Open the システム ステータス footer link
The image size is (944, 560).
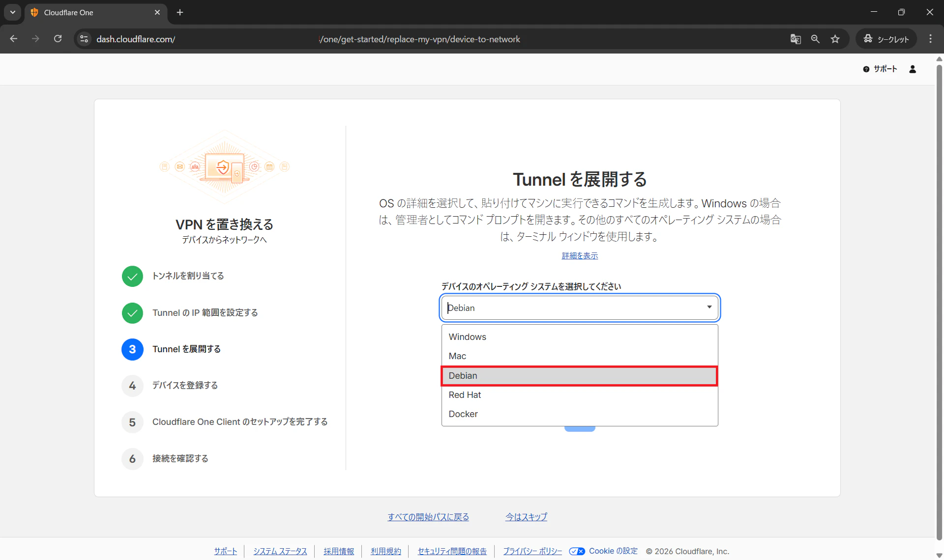pos(280,551)
